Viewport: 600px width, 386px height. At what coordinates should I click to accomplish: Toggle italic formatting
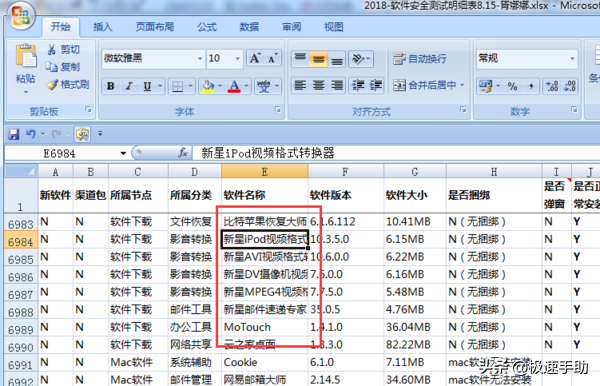tap(129, 86)
